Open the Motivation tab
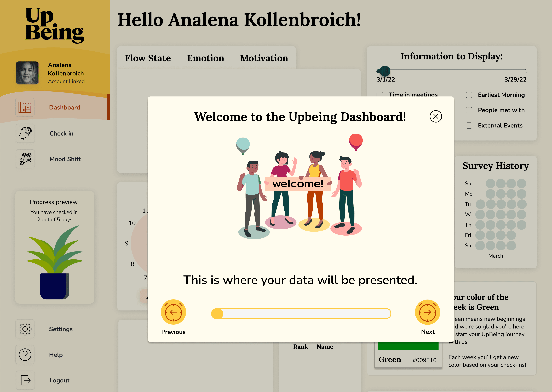Viewport: 552px width, 392px height. [x=264, y=58]
